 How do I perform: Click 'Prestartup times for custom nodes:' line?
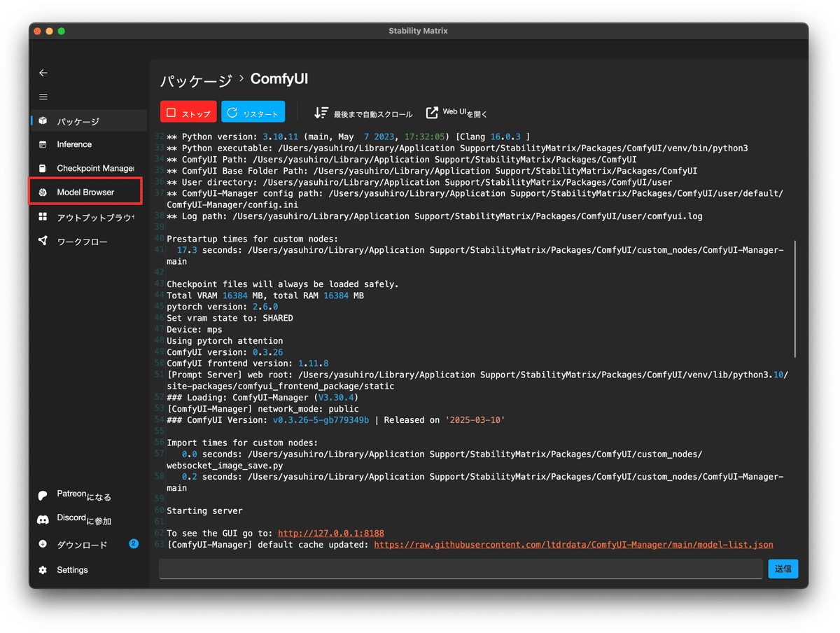252,239
